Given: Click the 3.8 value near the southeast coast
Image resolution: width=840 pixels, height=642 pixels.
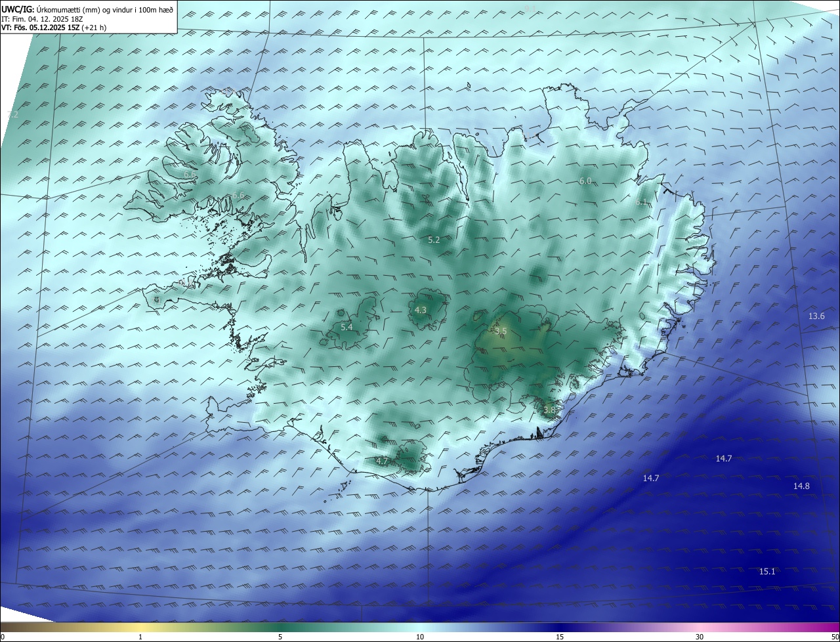Looking at the screenshot, I should tap(549, 410).
